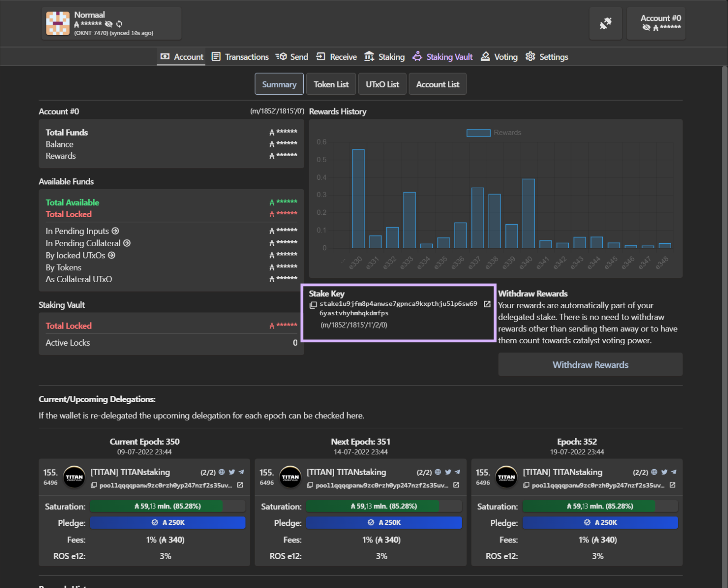The image size is (728, 588).
Task: Open the Send tab
Action: [x=292, y=57]
